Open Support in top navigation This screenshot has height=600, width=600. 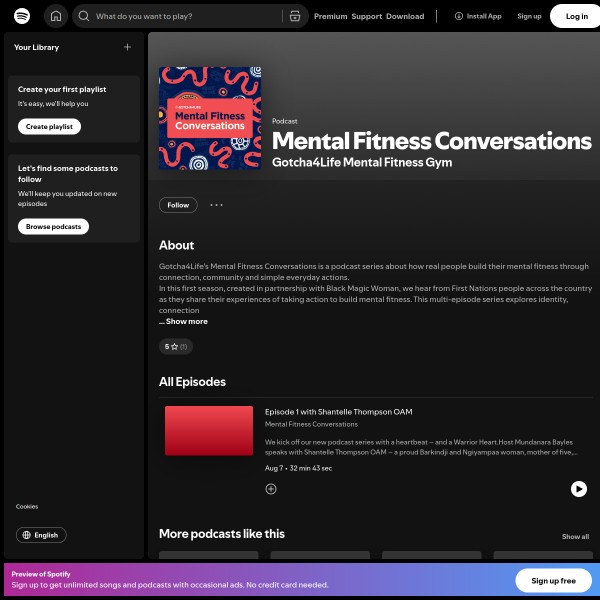point(366,16)
